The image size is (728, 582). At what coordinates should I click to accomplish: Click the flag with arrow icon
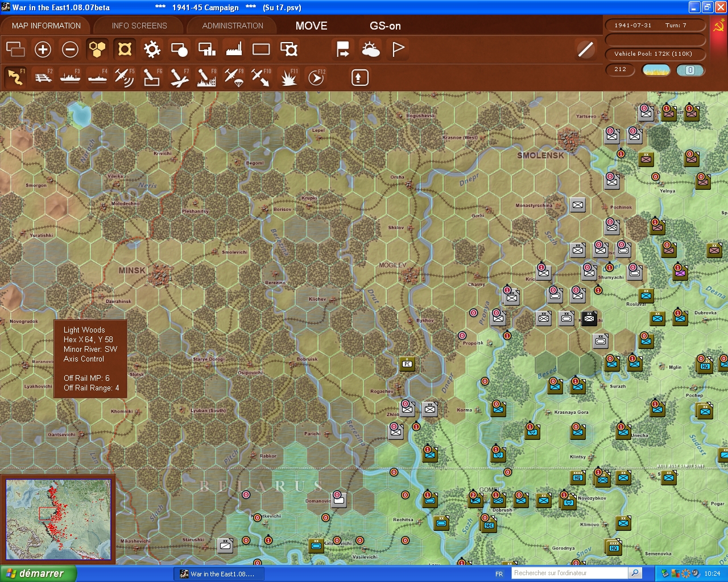(343, 49)
